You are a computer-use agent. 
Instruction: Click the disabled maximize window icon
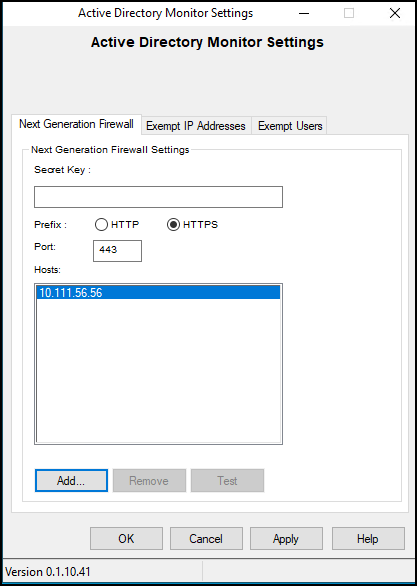349,13
